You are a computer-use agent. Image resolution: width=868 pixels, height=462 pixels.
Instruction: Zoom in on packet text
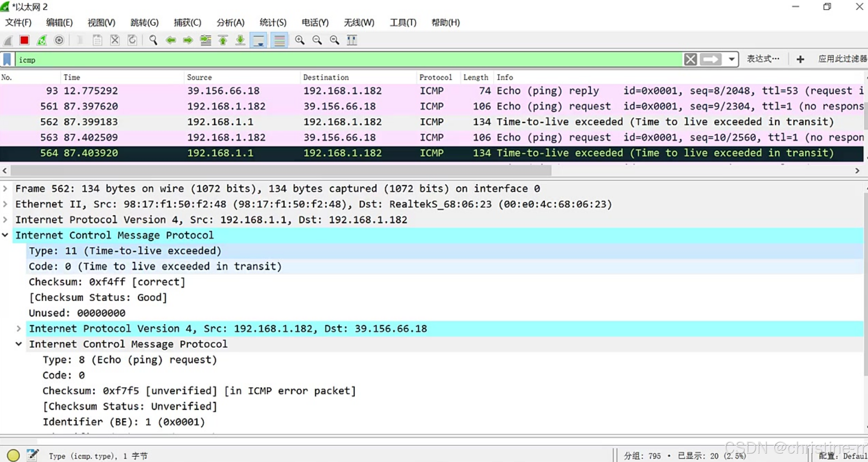click(300, 40)
